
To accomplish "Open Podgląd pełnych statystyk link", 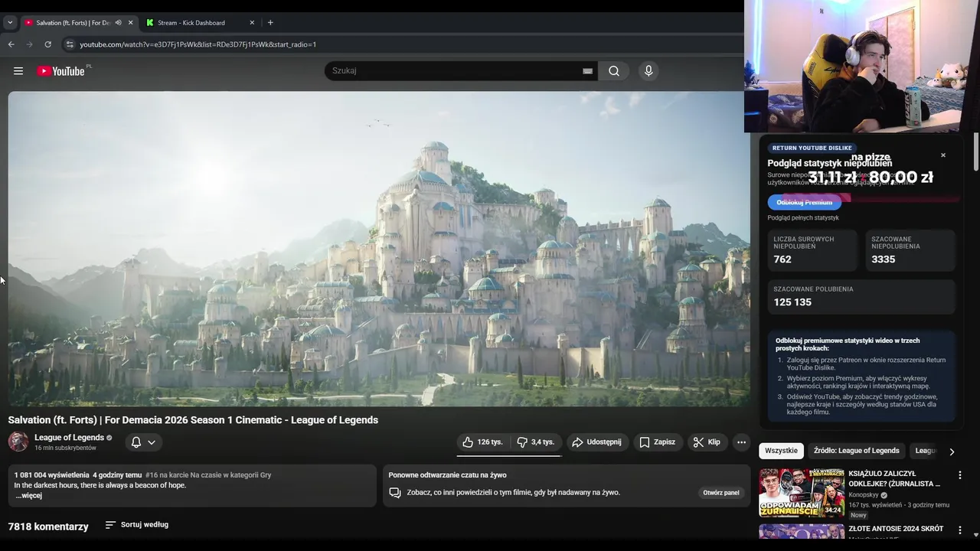I will pos(803,218).
